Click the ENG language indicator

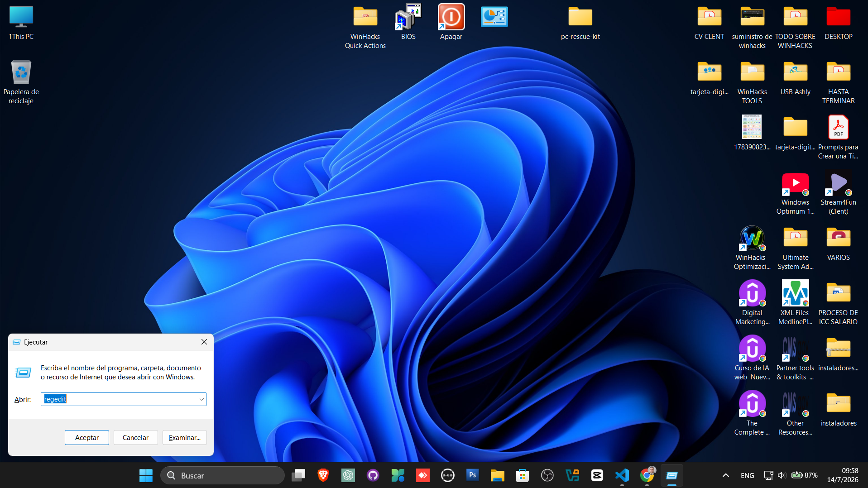[x=748, y=475]
